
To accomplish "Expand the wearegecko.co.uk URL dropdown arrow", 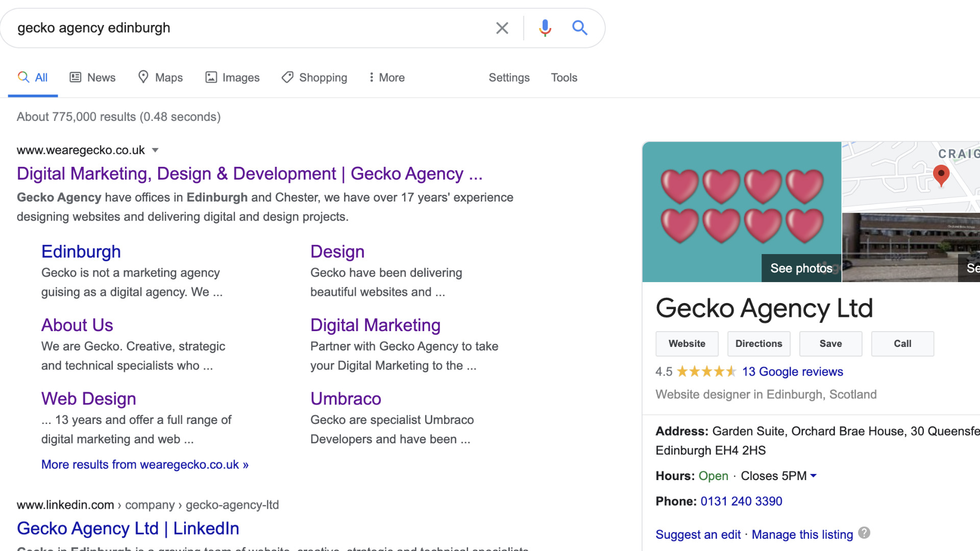I will pos(155,150).
